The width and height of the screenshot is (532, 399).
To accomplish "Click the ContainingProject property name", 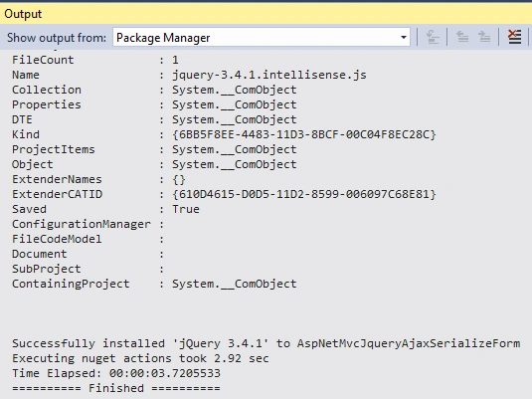I will point(71,284).
